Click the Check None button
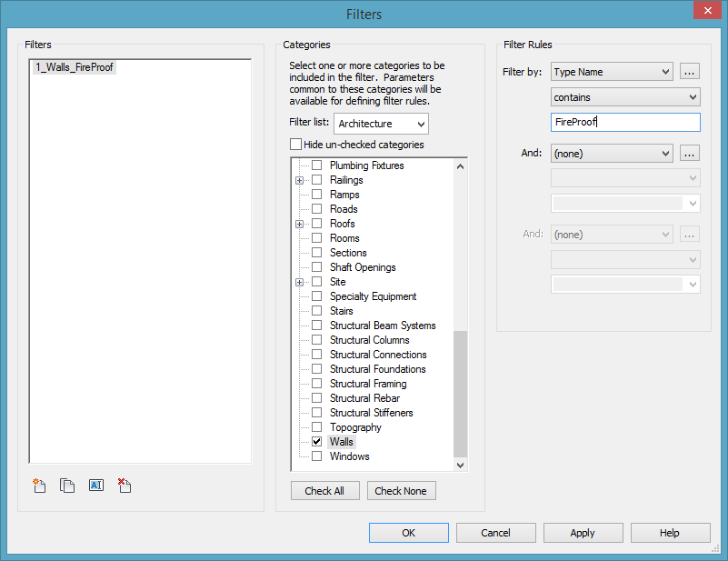Viewport: 728px width, 561px height. [401, 491]
